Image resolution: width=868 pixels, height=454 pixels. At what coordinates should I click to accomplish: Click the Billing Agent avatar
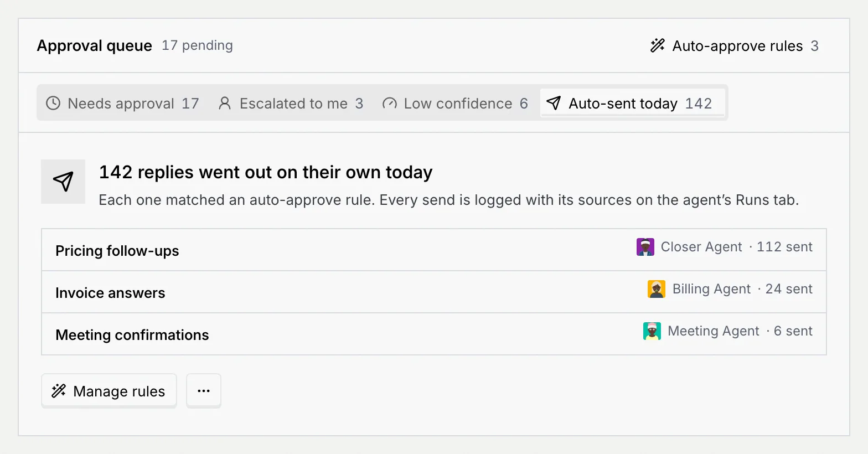(x=657, y=289)
